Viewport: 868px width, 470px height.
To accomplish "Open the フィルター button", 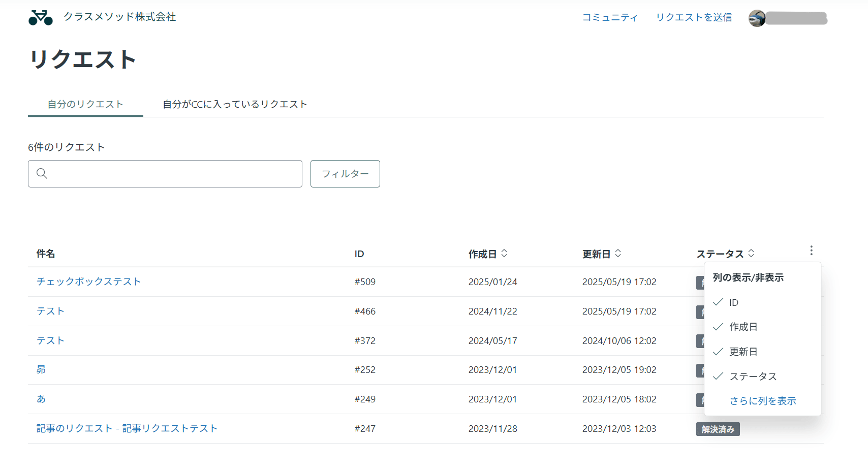I will click(x=345, y=173).
